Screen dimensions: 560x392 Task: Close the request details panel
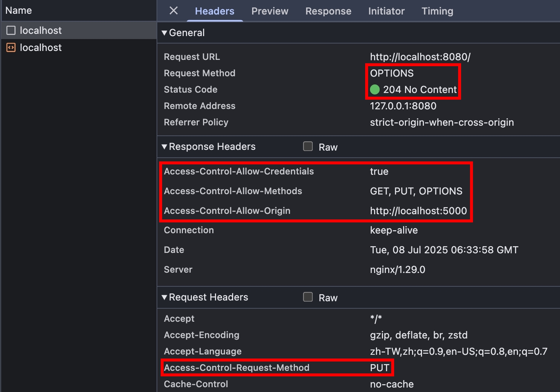click(x=174, y=11)
